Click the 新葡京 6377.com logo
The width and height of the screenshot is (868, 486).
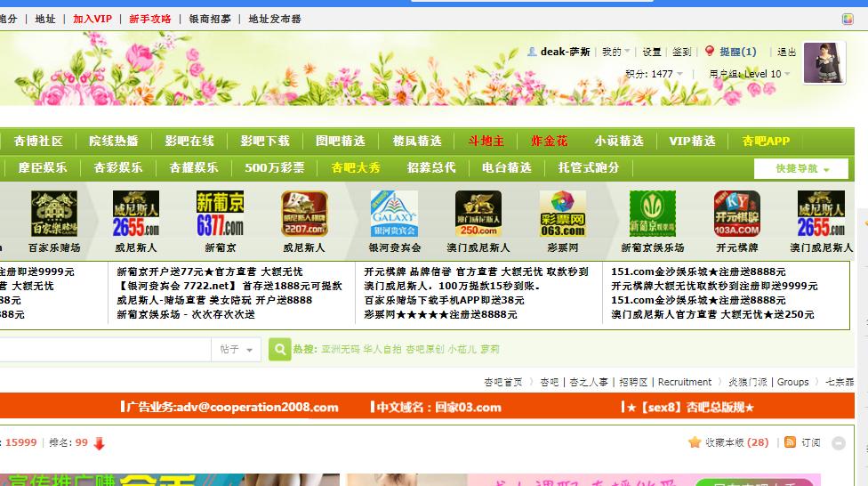[x=221, y=214]
